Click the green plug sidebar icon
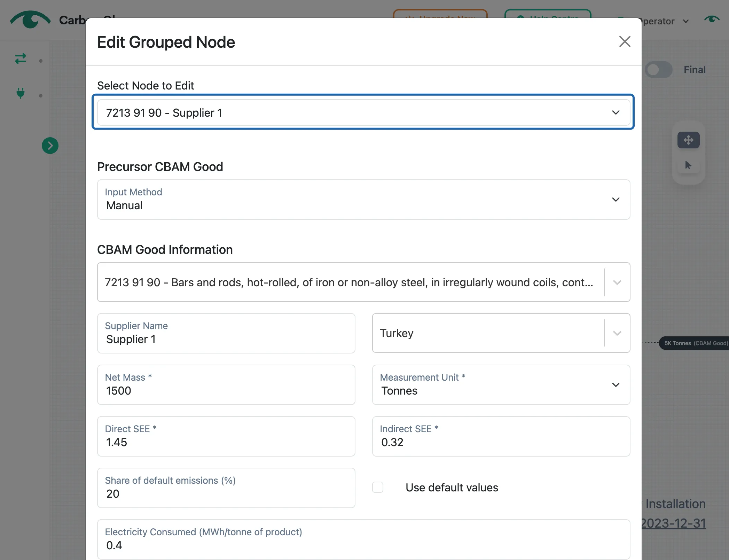Screen dimensions: 729x560 [x=21, y=93]
